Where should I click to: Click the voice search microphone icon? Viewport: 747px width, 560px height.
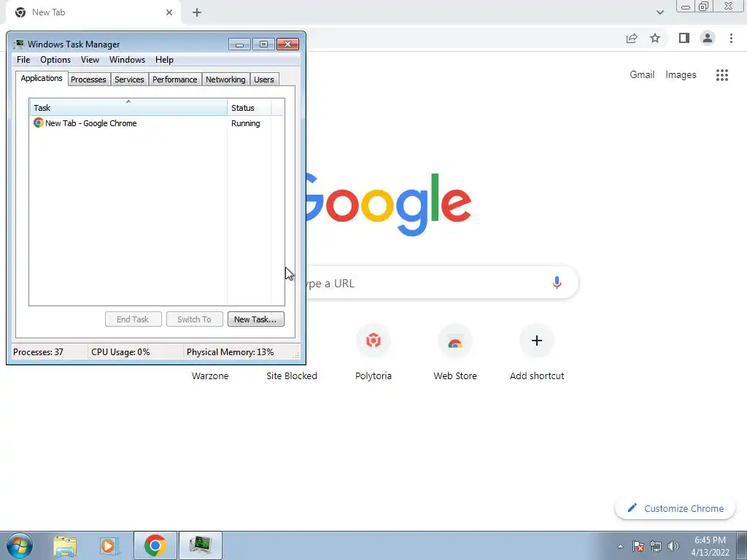pyautogui.click(x=557, y=283)
